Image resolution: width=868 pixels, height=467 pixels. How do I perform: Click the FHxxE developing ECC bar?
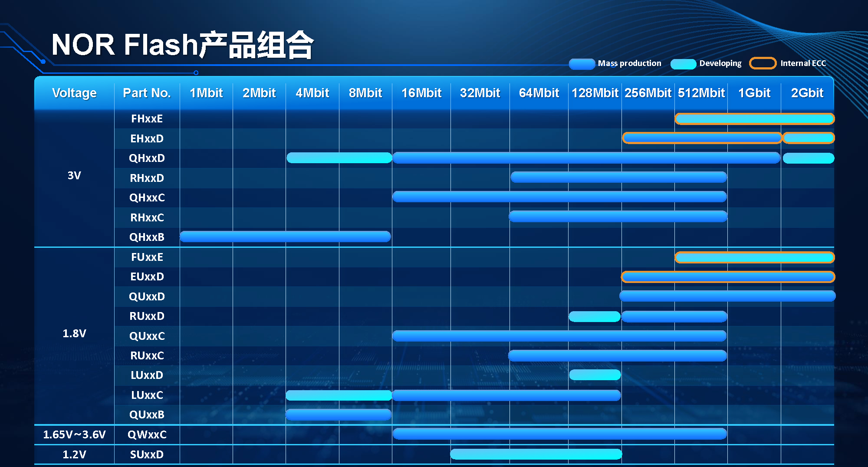click(754, 118)
